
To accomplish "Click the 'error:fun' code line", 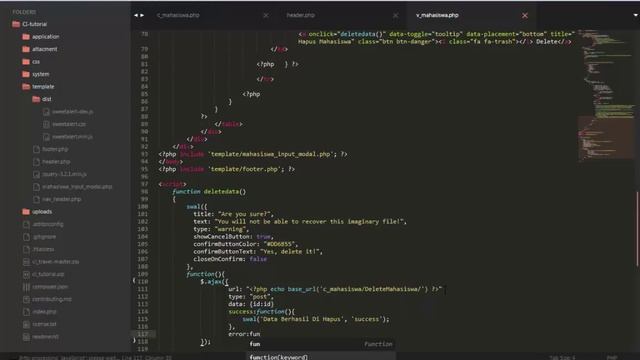I will click(244, 334).
